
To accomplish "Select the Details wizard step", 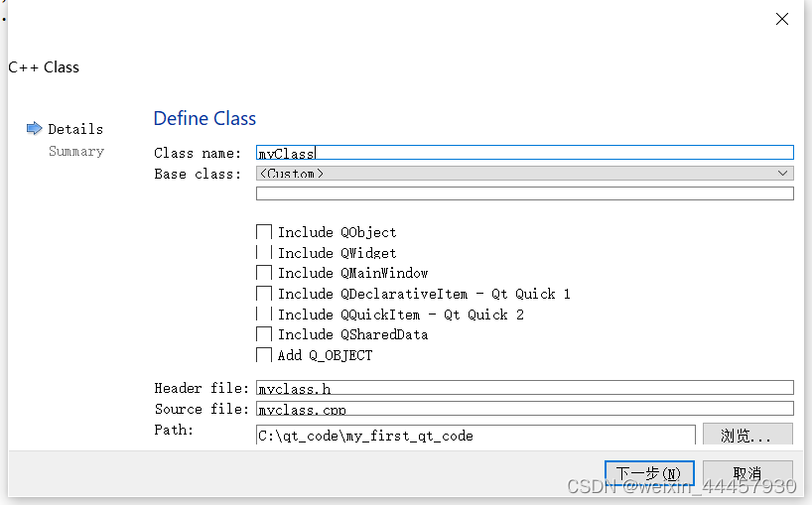I will point(75,129).
